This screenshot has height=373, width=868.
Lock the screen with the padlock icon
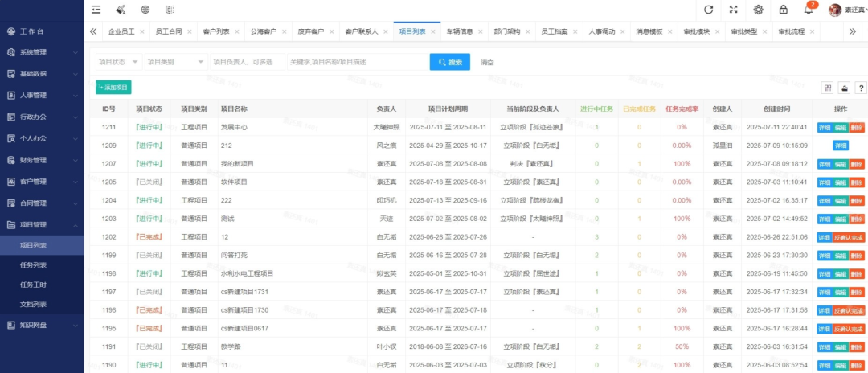pyautogui.click(x=784, y=10)
